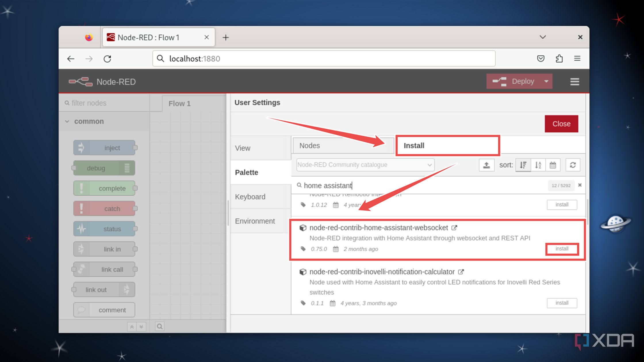Install node-red-contrib-home-assistant-websocket

562,249
